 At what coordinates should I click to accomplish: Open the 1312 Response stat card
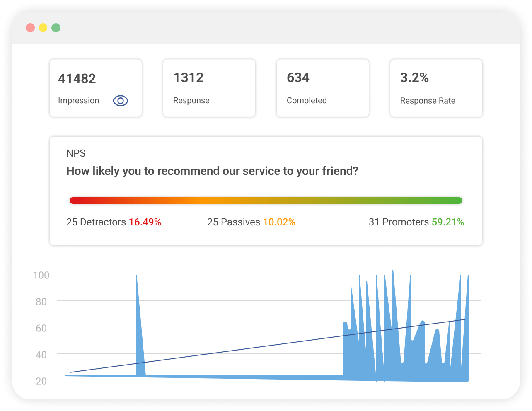(x=209, y=88)
